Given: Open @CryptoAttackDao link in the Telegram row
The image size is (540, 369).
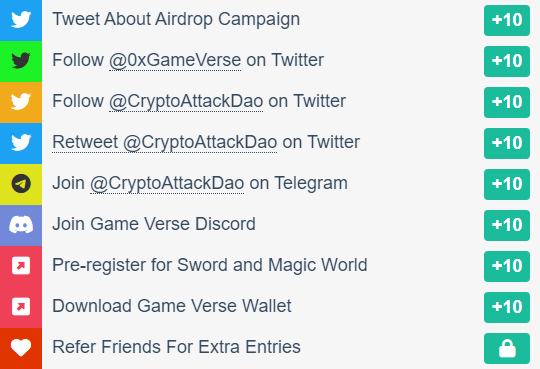Looking at the screenshot, I should [167, 184].
